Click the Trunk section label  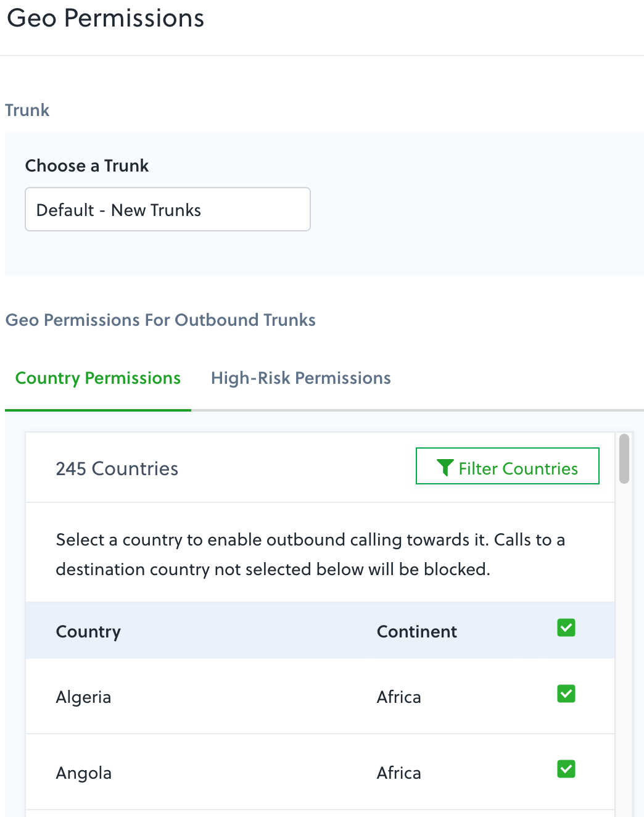pos(27,110)
